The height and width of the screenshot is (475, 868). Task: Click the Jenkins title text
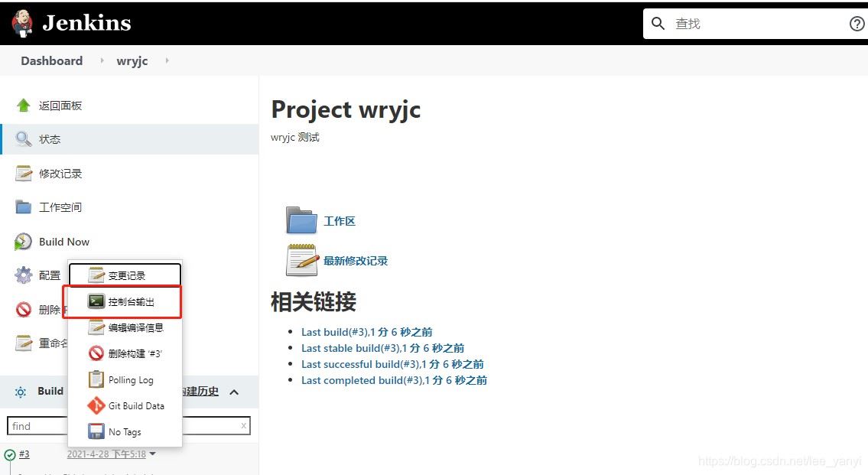87,23
